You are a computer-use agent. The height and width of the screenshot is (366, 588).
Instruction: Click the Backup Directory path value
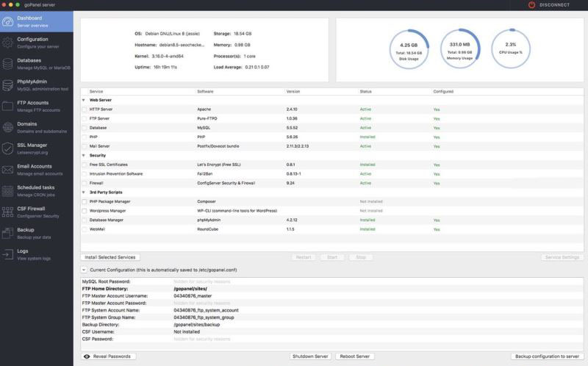[x=196, y=325]
